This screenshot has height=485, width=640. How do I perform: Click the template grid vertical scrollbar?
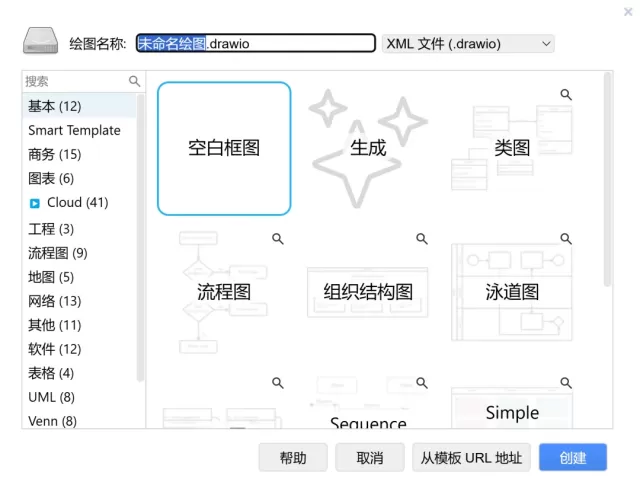coord(607,180)
